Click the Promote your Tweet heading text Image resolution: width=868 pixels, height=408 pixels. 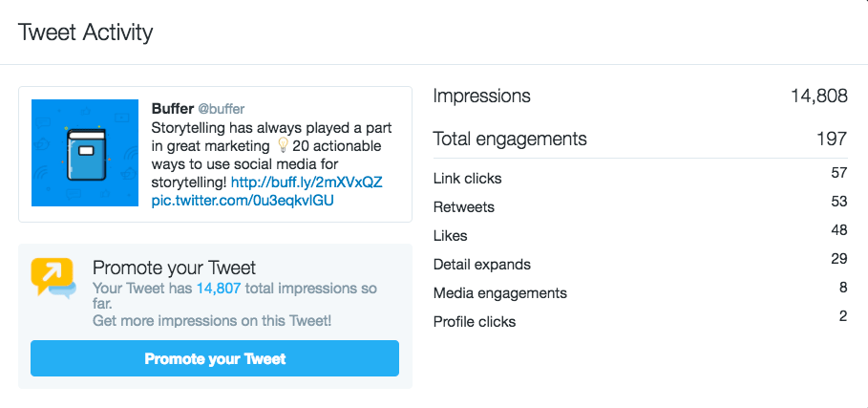(x=174, y=268)
